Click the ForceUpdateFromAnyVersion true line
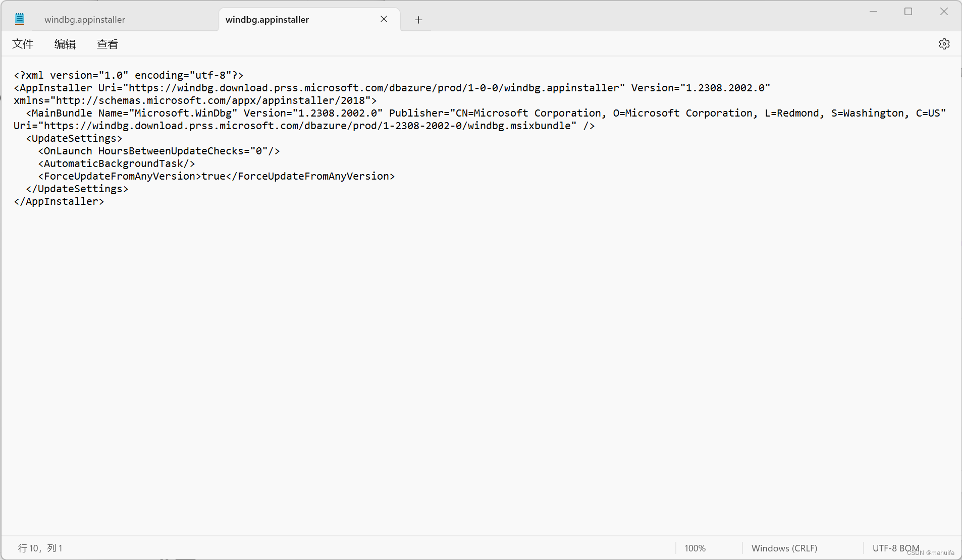The width and height of the screenshot is (962, 560). [x=217, y=176]
